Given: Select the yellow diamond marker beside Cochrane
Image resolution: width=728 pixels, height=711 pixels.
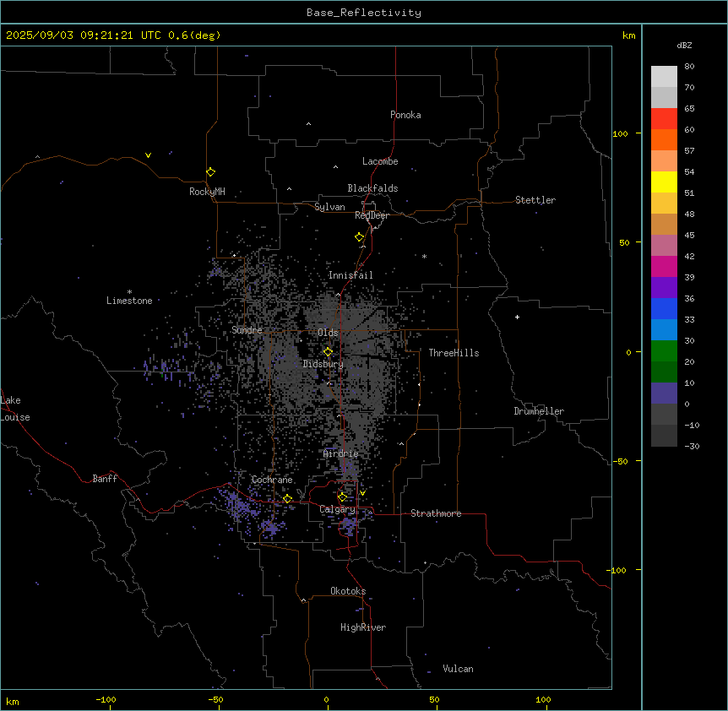Looking at the screenshot, I should point(287,499).
